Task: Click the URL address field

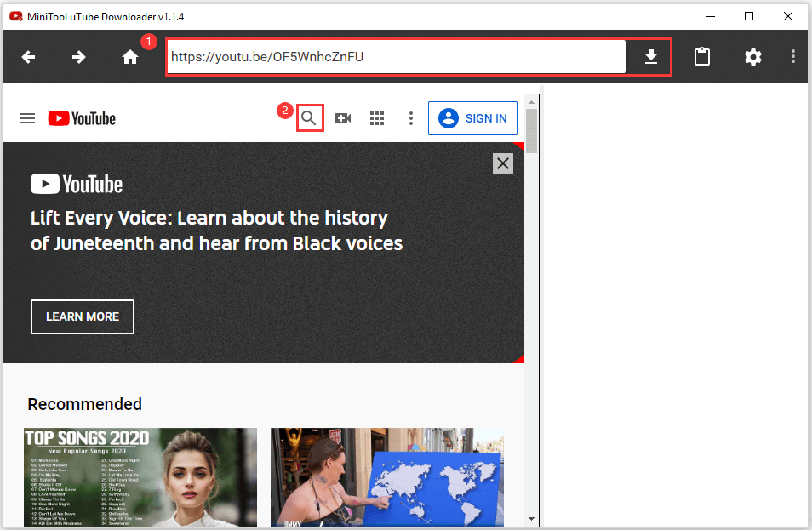Action: pyautogui.click(x=396, y=57)
